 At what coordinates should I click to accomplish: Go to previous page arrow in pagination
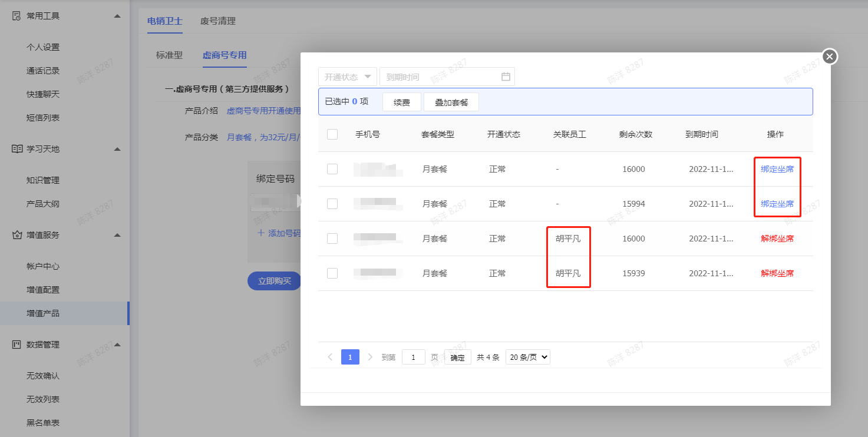(x=330, y=357)
